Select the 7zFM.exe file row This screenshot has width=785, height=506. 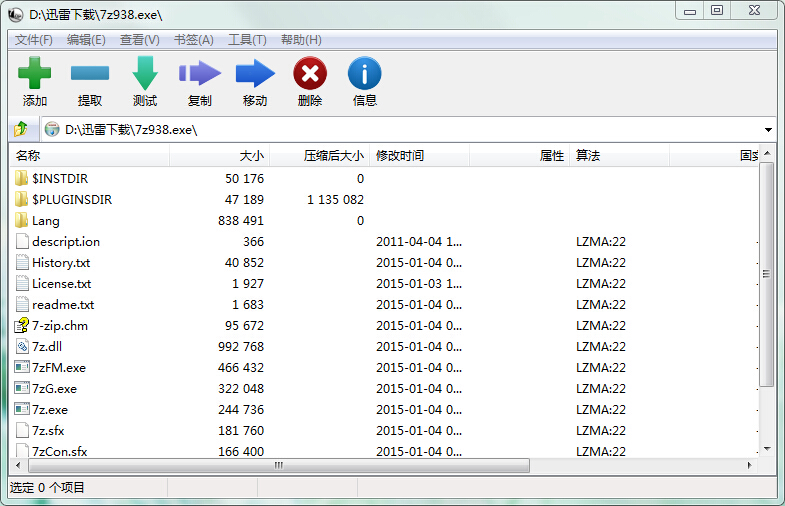pos(59,368)
